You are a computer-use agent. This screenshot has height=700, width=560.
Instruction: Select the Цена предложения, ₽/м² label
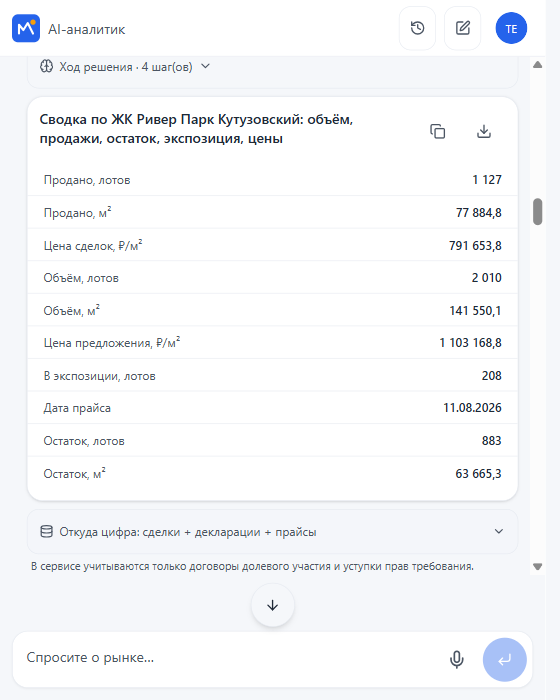point(112,342)
